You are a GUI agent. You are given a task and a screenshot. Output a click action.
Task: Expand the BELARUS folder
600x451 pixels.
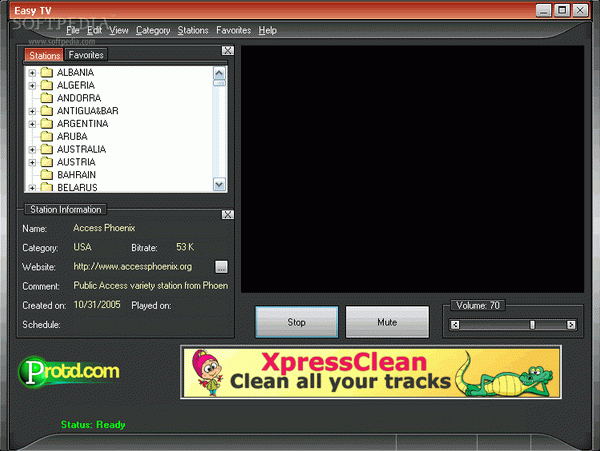point(32,188)
